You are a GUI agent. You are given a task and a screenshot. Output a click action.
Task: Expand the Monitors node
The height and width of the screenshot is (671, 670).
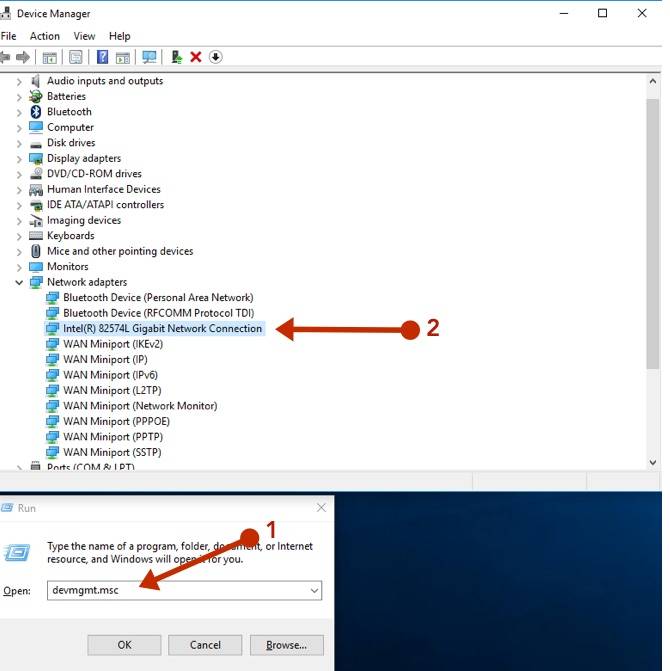(19, 267)
